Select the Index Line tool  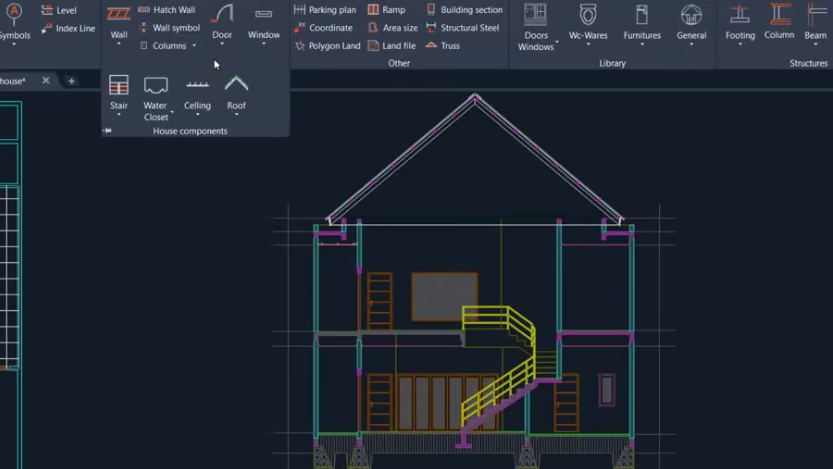pyautogui.click(x=67, y=28)
